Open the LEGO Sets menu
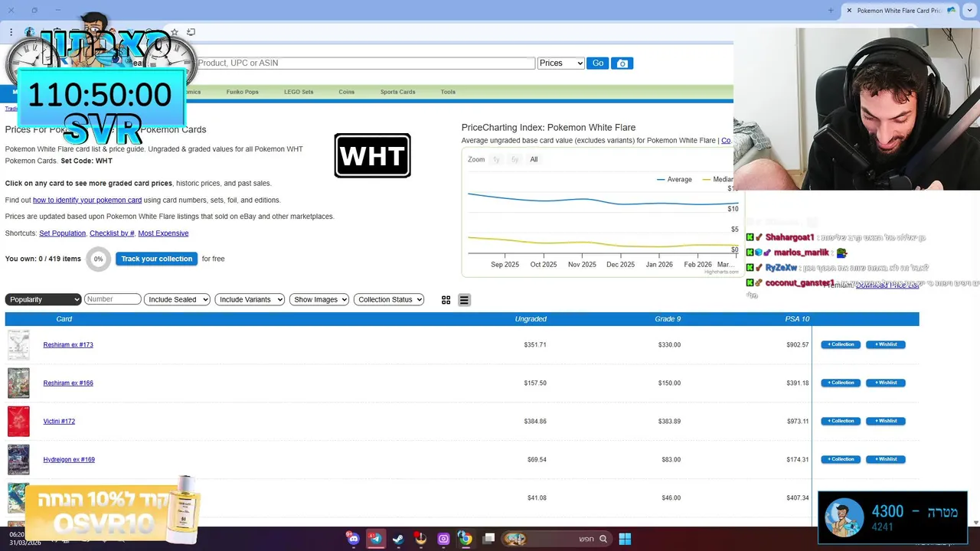Screen dimensions: 980x551 299,92
